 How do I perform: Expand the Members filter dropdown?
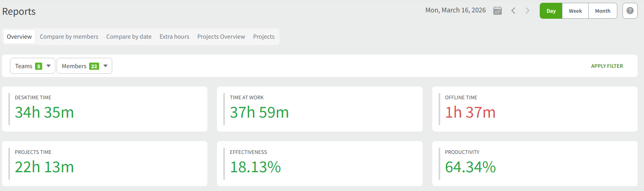pos(84,66)
